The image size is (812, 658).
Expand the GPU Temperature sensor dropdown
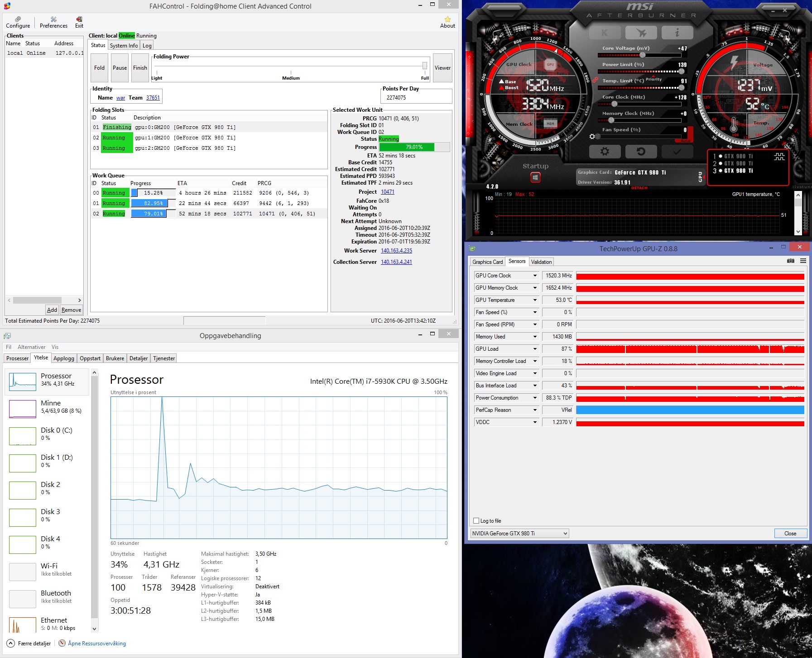click(x=535, y=300)
